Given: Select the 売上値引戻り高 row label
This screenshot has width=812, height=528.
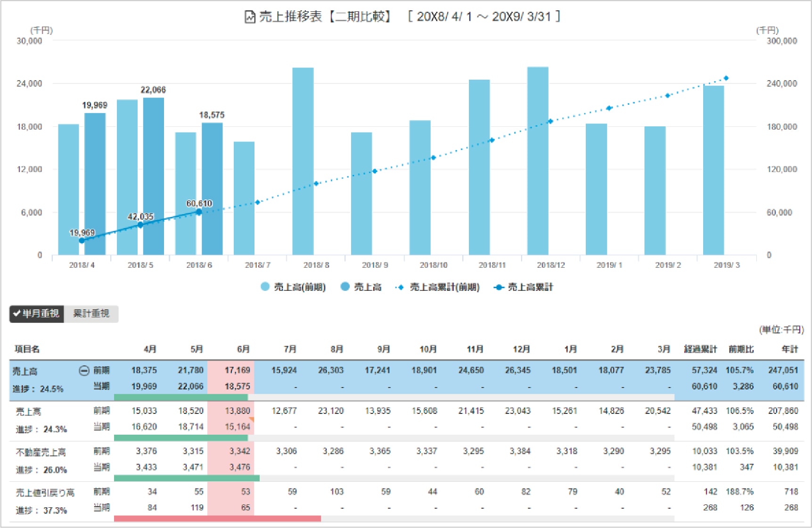Looking at the screenshot, I should pos(45,493).
